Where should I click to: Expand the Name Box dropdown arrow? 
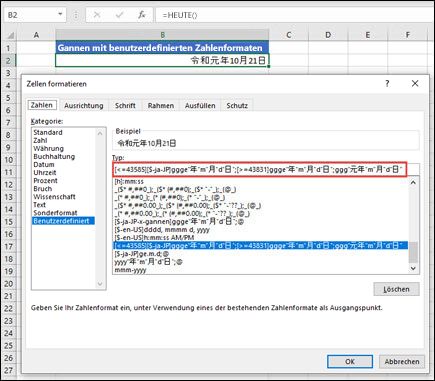60,15
